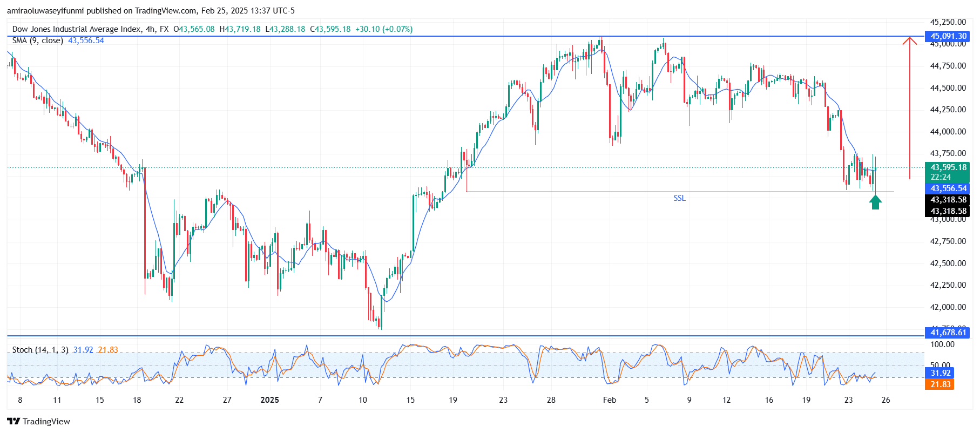
Task: Click the 42,000.00 price scale value
Action: [948, 307]
